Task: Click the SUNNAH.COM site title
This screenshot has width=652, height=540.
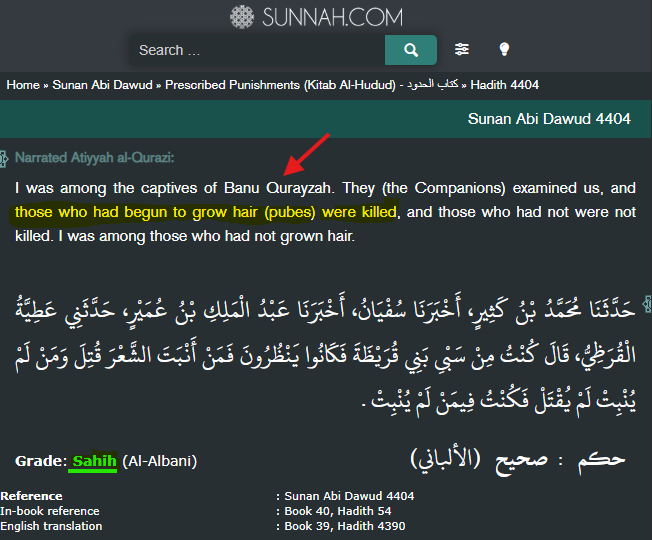Action: tap(332, 17)
